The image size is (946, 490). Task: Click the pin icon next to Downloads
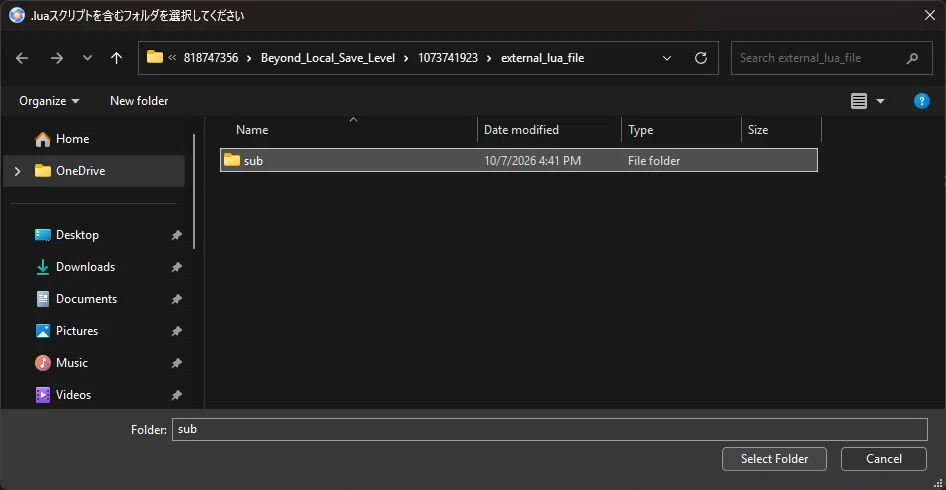point(176,267)
